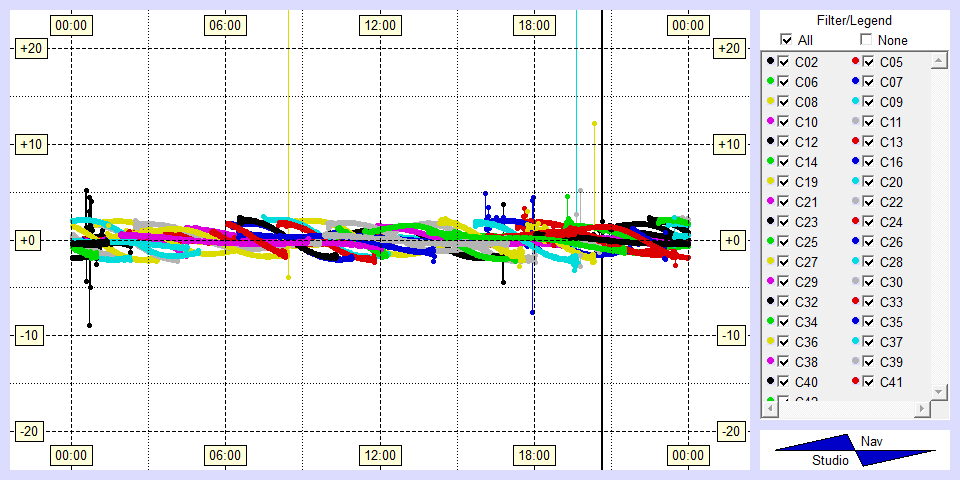Check the All filter checkbox

[x=786, y=40]
